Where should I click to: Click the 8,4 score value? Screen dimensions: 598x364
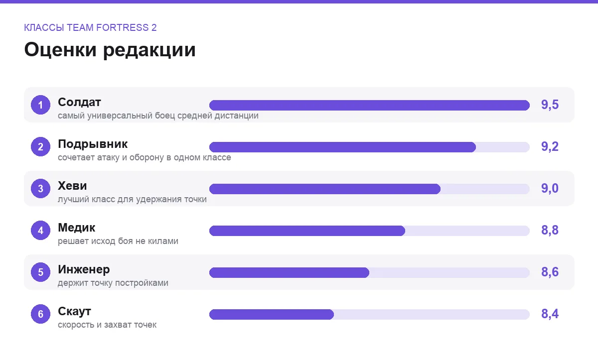(x=550, y=314)
